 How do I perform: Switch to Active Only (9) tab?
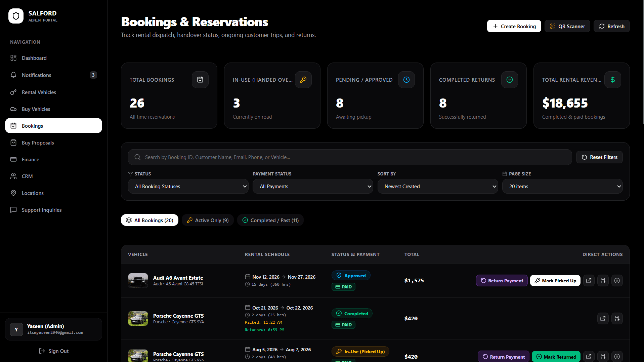[208, 220]
